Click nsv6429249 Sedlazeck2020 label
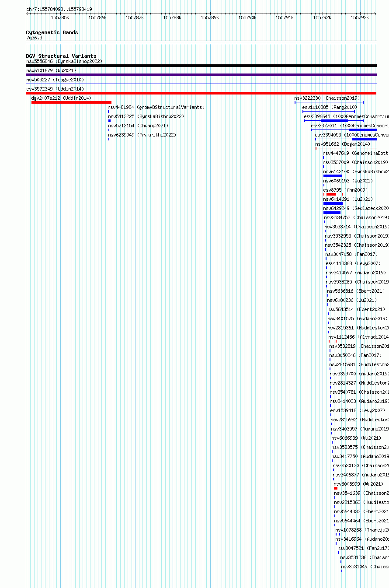The width and height of the screenshot is (389, 588). pos(356,208)
